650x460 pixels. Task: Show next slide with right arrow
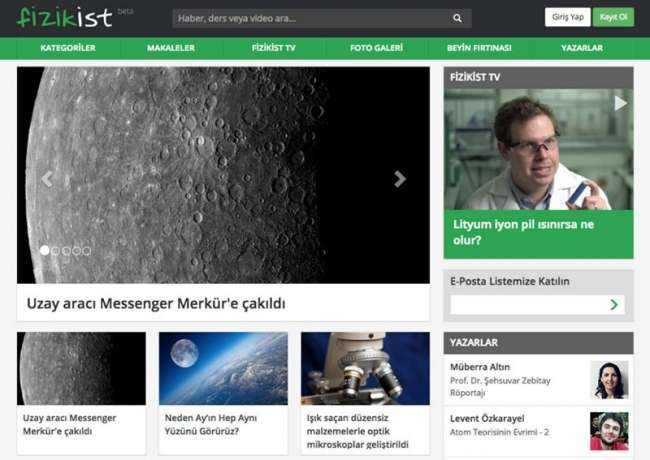point(400,179)
